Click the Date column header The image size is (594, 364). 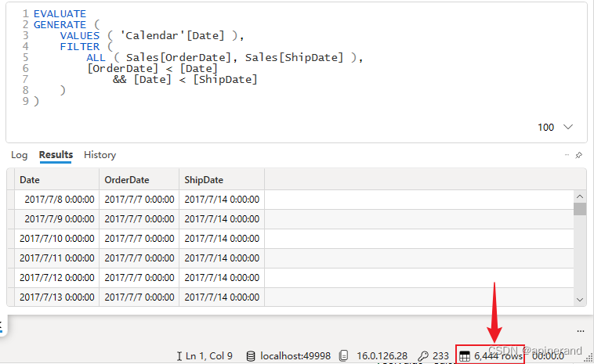coord(57,180)
